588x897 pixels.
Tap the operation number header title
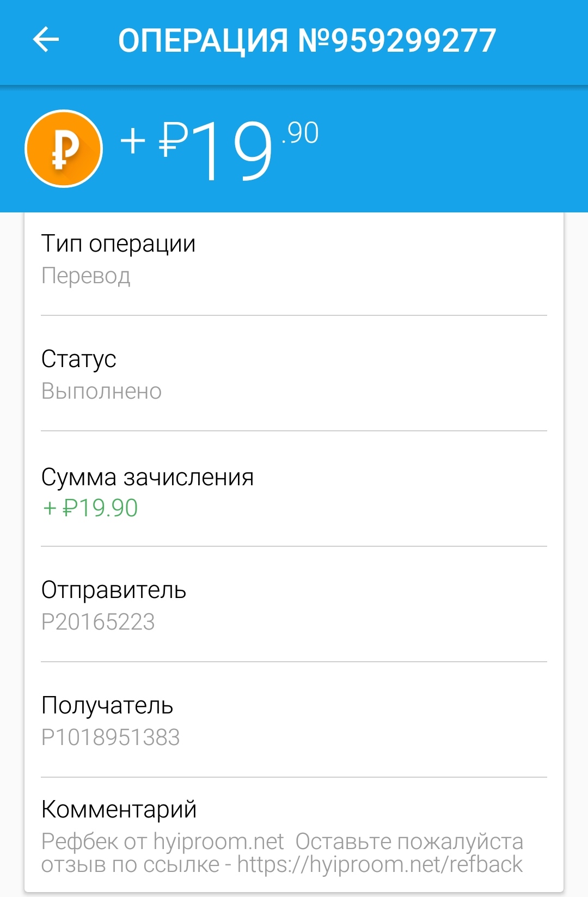pyautogui.click(x=307, y=41)
